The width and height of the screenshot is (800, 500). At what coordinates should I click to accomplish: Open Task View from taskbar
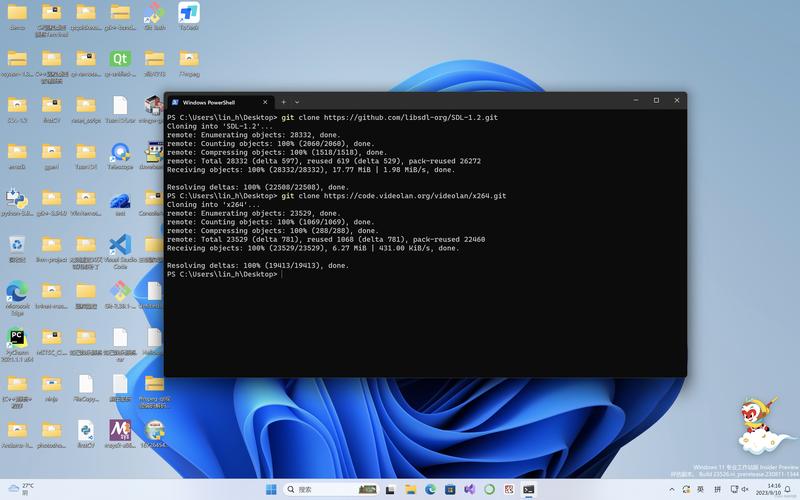click(x=390, y=489)
